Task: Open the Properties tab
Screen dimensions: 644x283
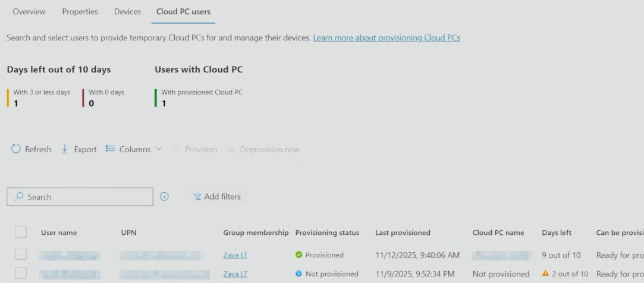Action: [x=80, y=12]
